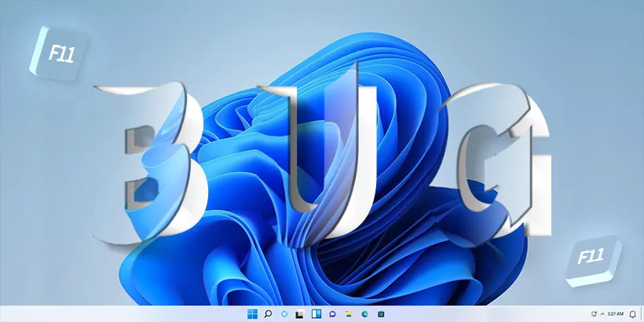Open Task View on the taskbar
This screenshot has height=322, width=644.
299,314
